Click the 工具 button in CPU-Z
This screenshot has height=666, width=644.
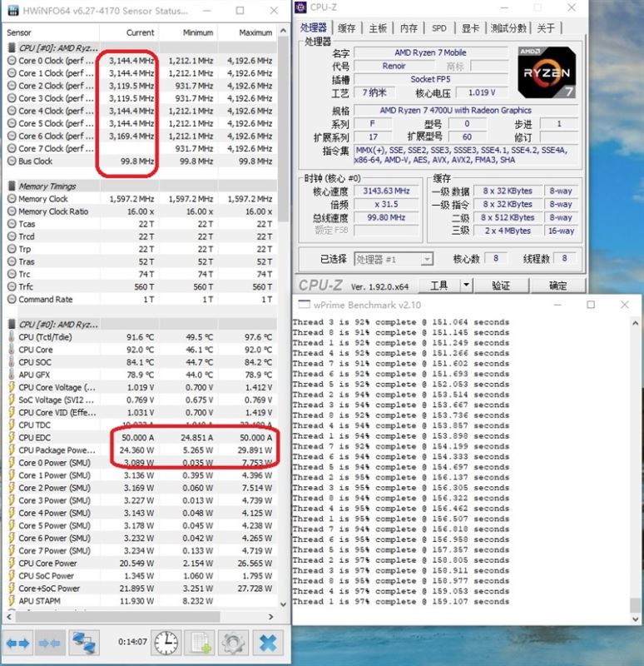click(439, 285)
